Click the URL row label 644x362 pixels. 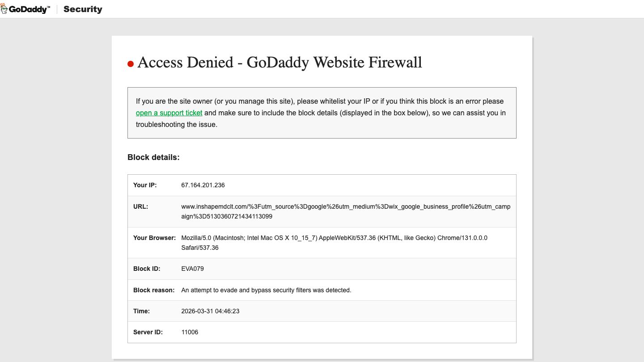140,206
